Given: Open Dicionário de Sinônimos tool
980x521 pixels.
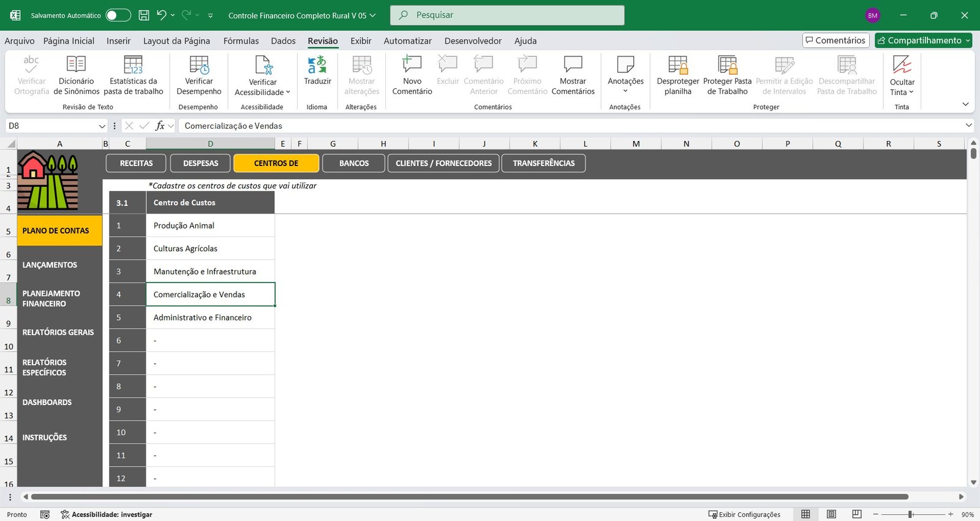Looking at the screenshot, I should (76, 66).
